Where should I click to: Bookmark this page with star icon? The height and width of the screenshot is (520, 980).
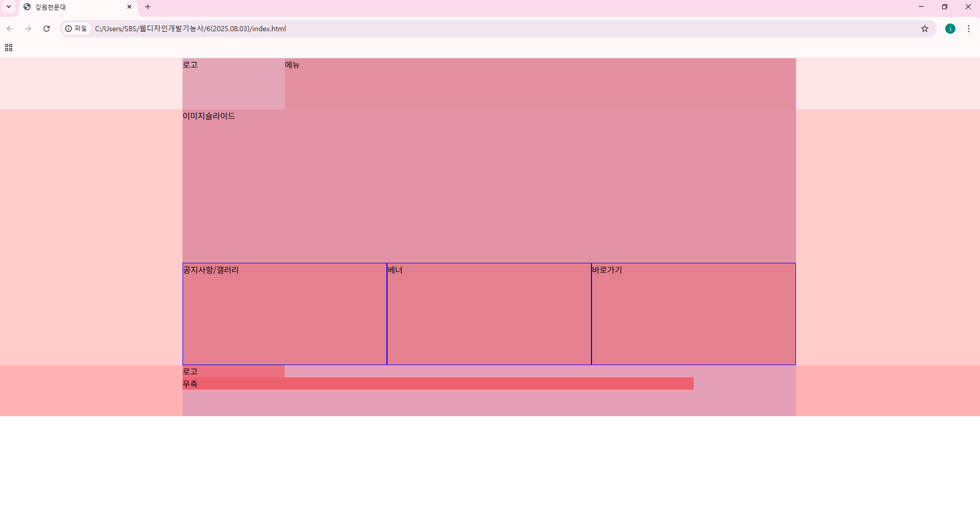coord(925,29)
